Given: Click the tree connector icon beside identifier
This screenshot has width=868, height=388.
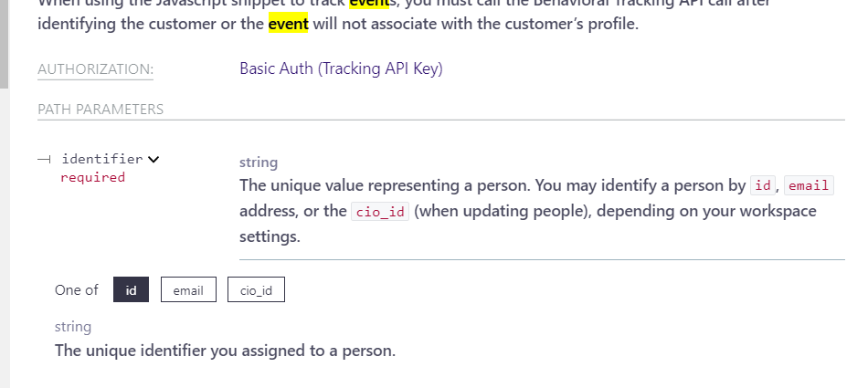Looking at the screenshot, I should click(x=44, y=160).
